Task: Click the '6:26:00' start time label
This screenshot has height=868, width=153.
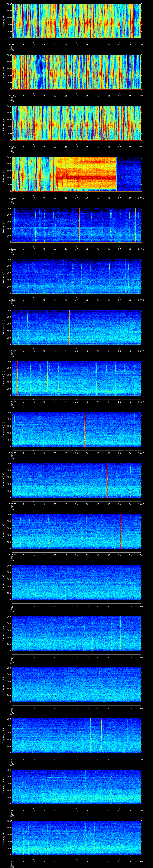Action: (x=12, y=555)
